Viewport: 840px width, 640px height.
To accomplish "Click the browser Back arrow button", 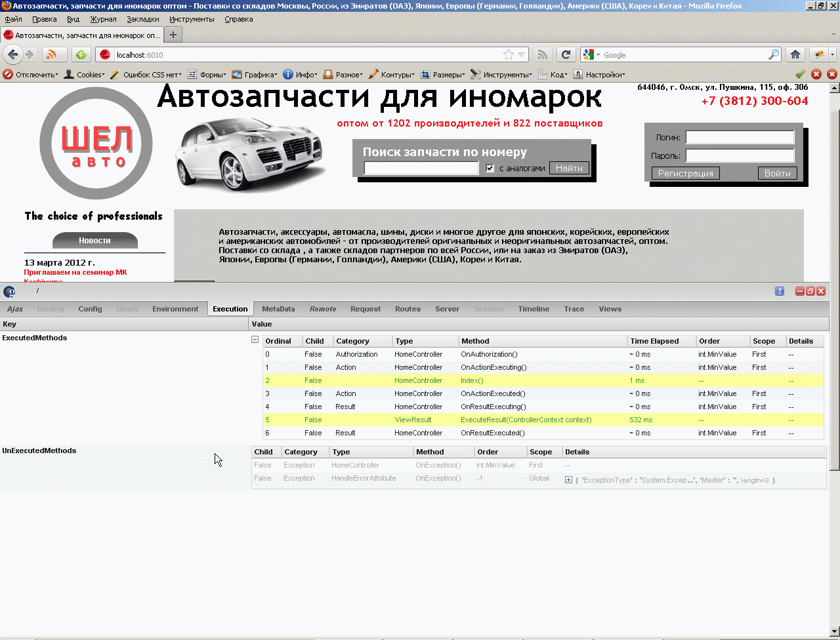I will point(13,54).
